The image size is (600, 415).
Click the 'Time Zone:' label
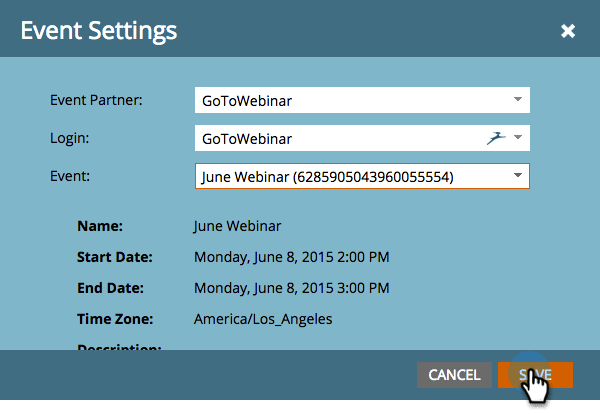115,319
